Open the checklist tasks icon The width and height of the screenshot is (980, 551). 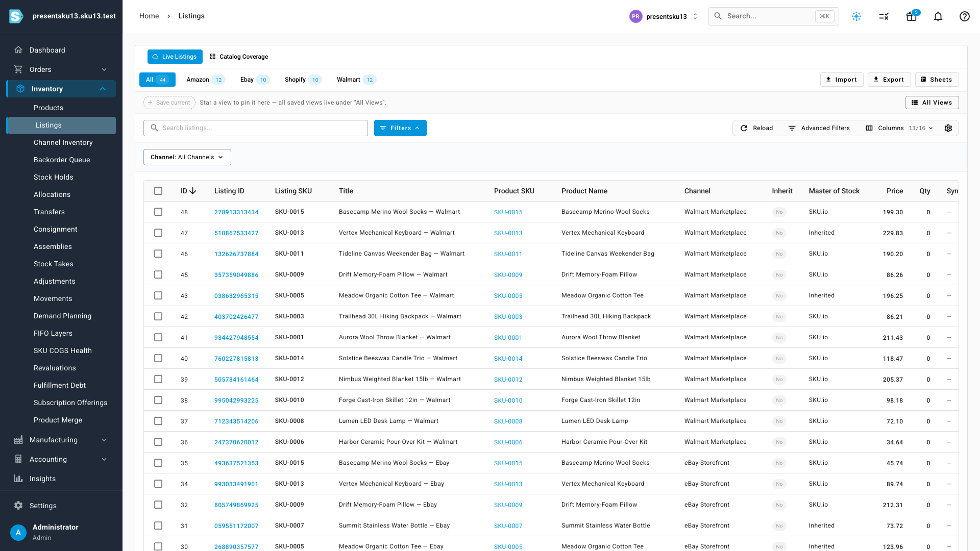884,16
